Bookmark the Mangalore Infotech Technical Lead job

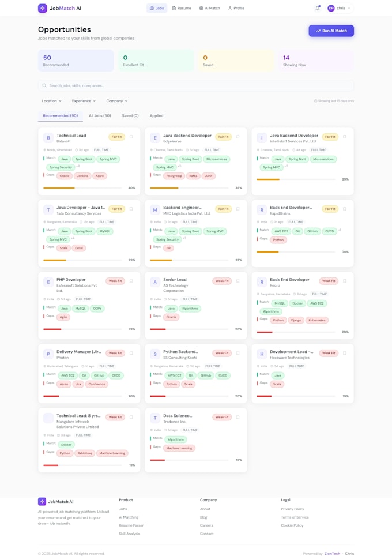click(x=131, y=418)
